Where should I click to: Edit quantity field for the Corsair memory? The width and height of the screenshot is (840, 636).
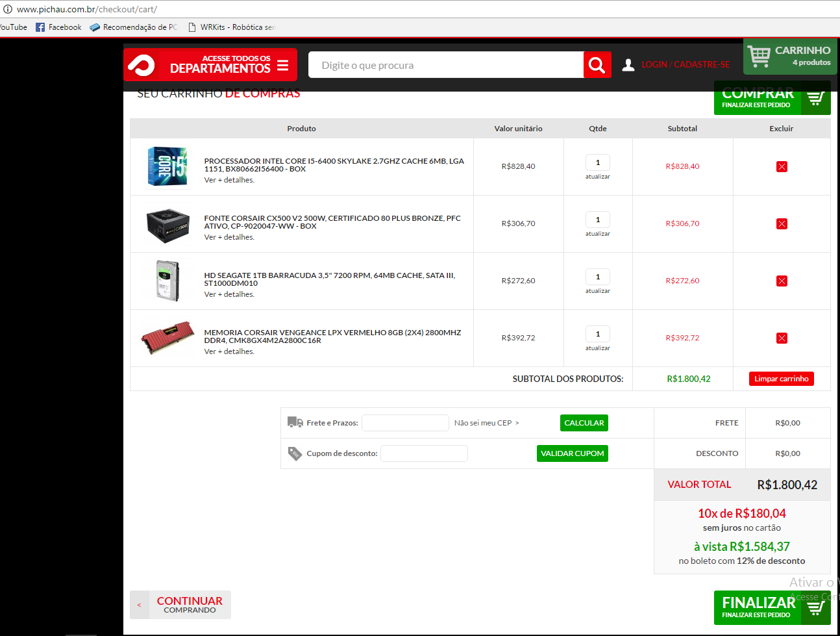tap(598, 334)
